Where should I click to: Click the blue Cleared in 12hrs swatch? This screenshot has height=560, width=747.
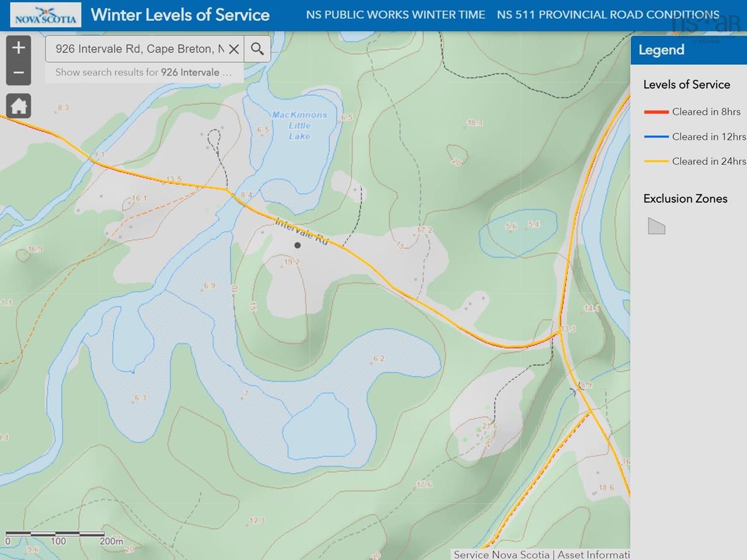(655, 137)
